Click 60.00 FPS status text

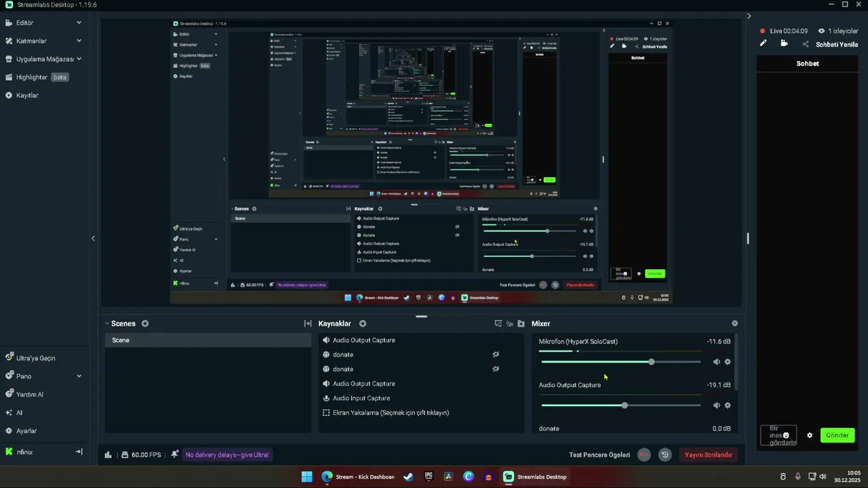pyautogui.click(x=146, y=455)
